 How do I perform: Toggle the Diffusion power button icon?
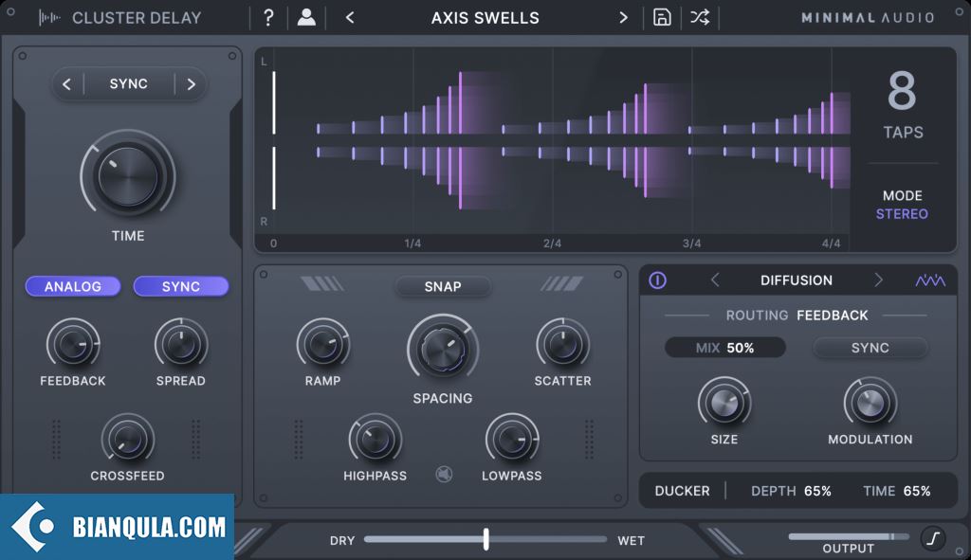pyautogui.click(x=658, y=280)
